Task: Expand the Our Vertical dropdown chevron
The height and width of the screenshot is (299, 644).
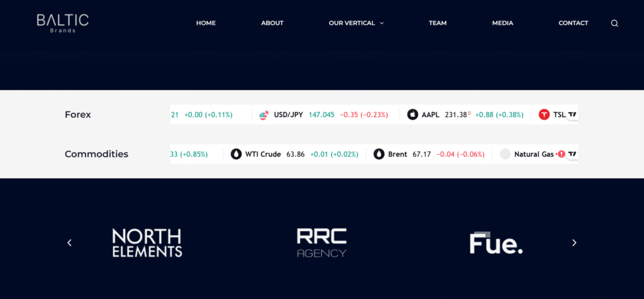Action: [x=382, y=23]
